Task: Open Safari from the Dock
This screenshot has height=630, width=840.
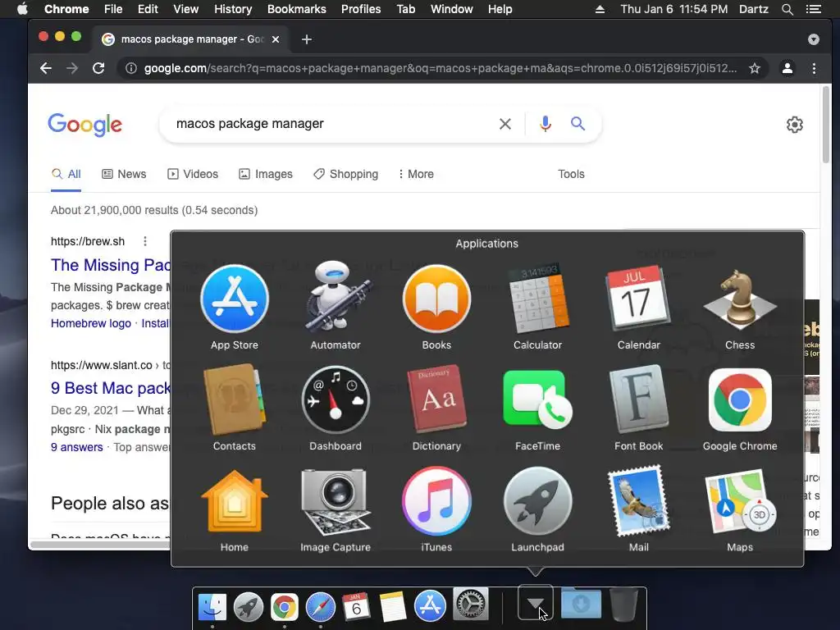Action: coord(321,606)
